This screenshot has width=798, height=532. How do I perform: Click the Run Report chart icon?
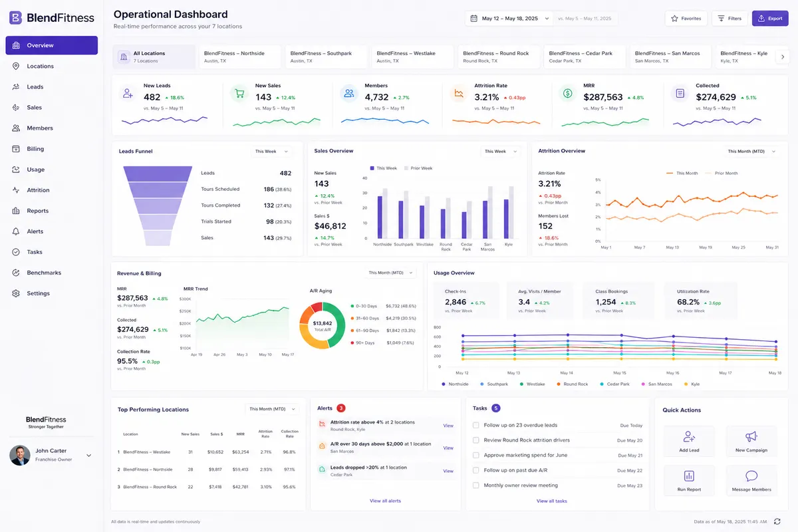(x=689, y=476)
